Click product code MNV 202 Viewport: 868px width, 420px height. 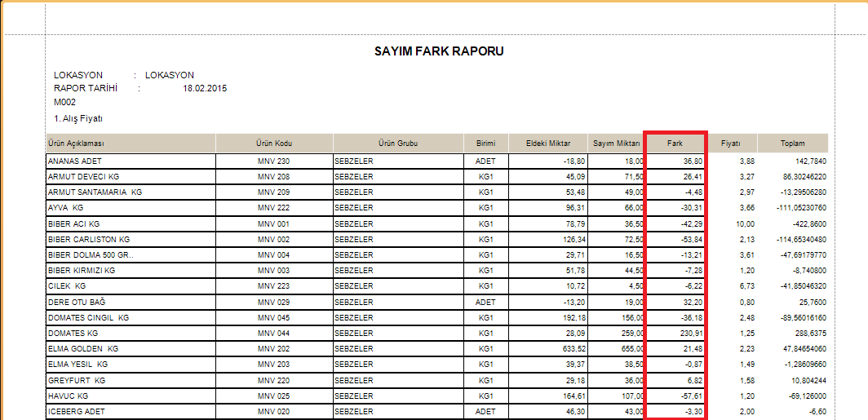click(x=274, y=349)
